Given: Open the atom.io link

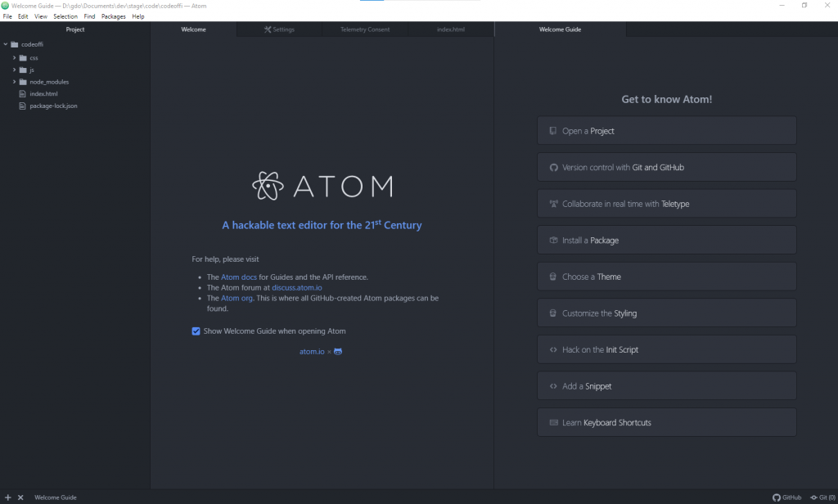Looking at the screenshot, I should (312, 352).
